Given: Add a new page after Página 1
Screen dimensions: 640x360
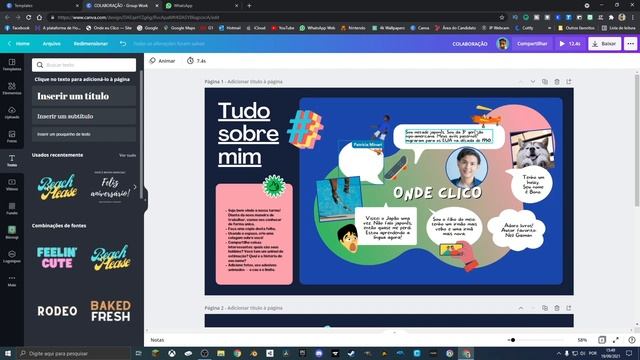Looking at the screenshot, I should click(x=569, y=82).
